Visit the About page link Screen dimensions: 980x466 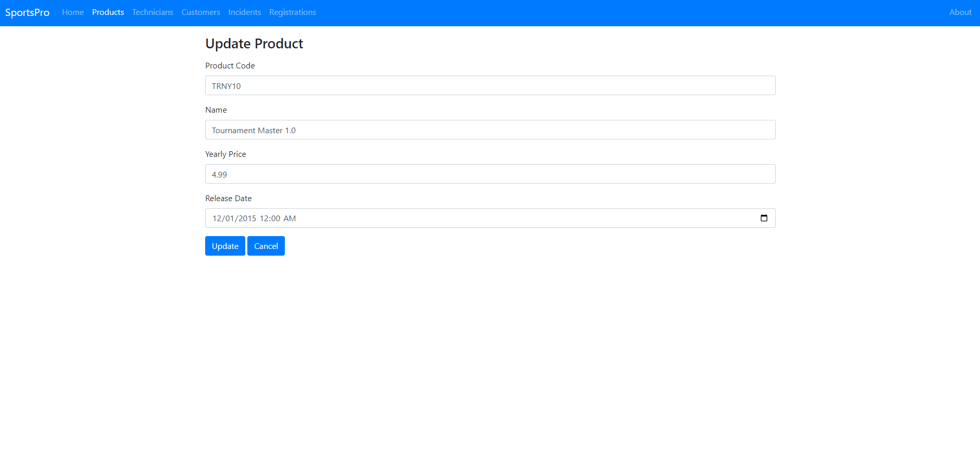coord(960,12)
